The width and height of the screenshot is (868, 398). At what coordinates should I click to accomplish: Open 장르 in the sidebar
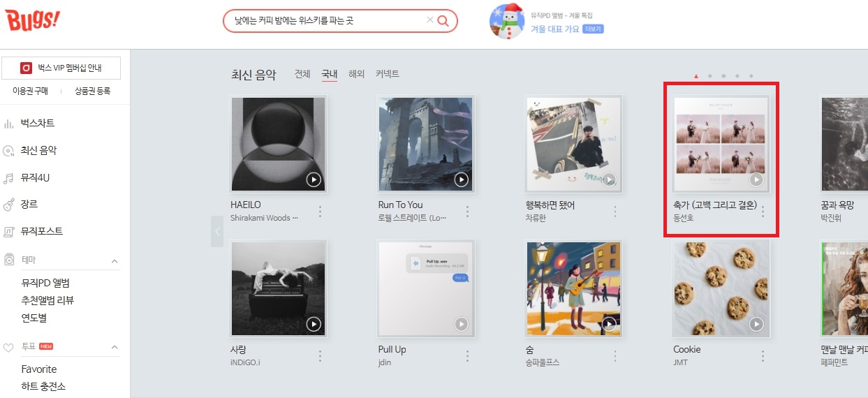click(29, 205)
